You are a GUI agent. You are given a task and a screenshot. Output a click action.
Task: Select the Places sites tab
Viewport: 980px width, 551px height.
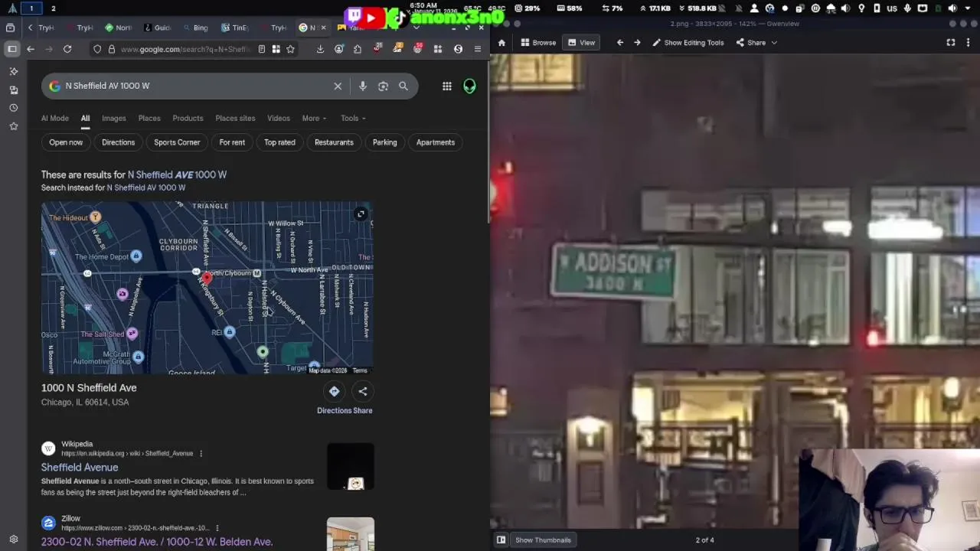point(235,118)
